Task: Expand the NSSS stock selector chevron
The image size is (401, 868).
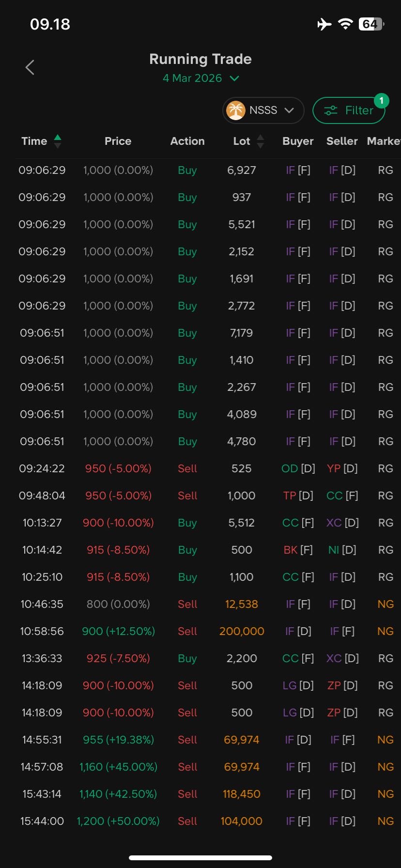Action: click(x=289, y=110)
